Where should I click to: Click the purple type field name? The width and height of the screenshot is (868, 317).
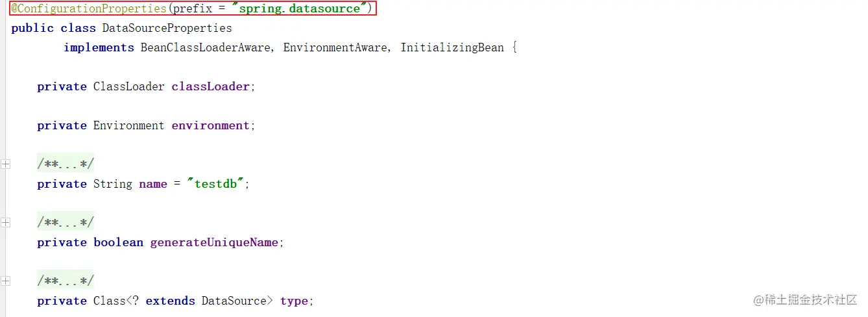pyautogui.click(x=294, y=301)
